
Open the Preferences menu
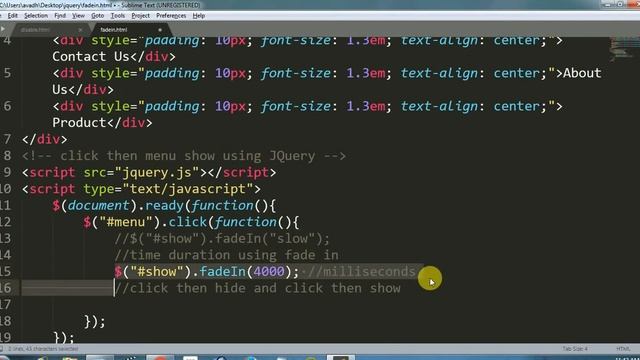[x=171, y=16]
